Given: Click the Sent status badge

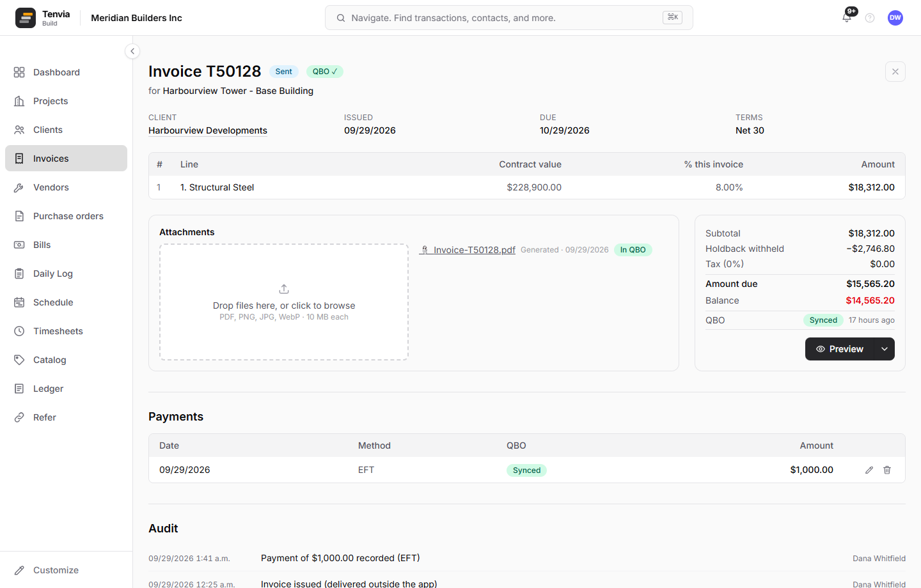Looking at the screenshot, I should point(283,72).
